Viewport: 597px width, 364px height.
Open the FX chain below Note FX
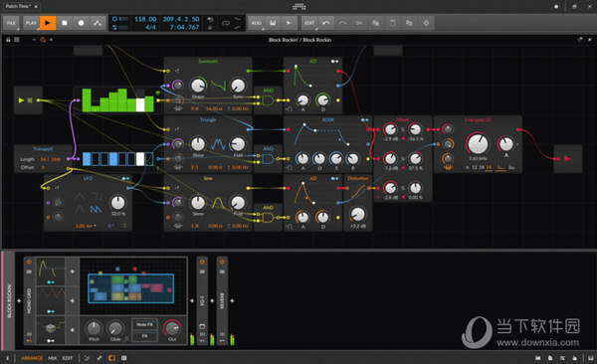pos(144,336)
